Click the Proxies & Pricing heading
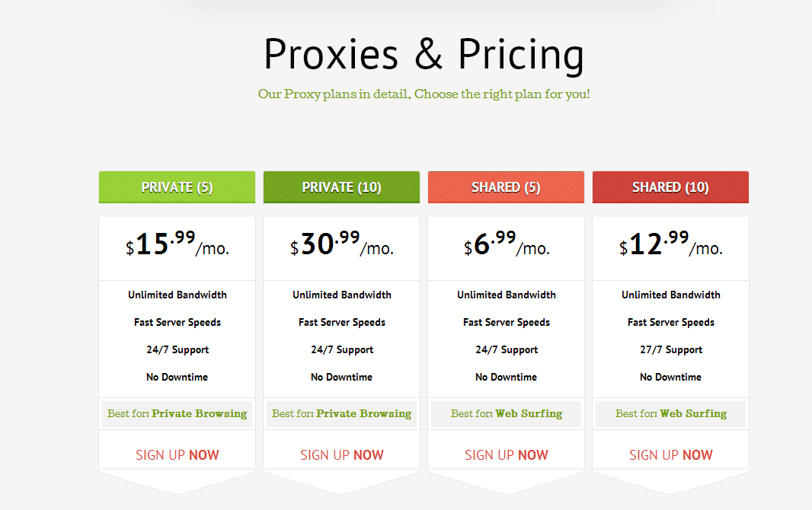812x510 pixels. point(424,54)
